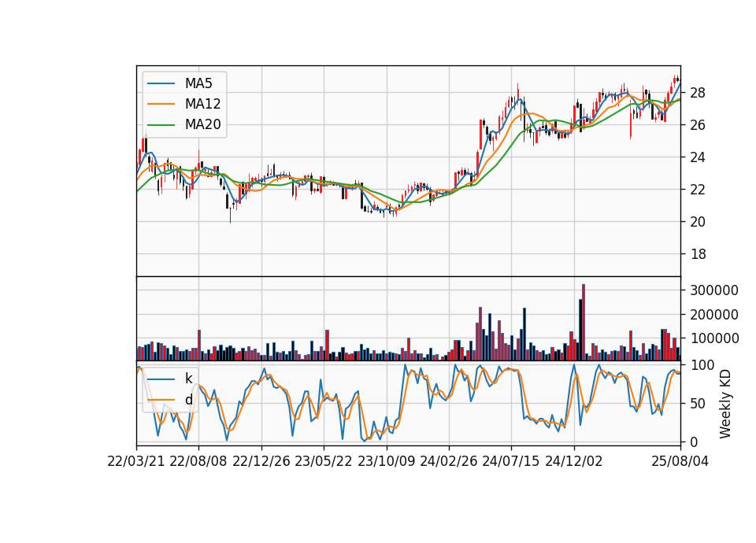
Task: Click the 23/10/09 date tick label
Action: pyautogui.click(x=386, y=461)
